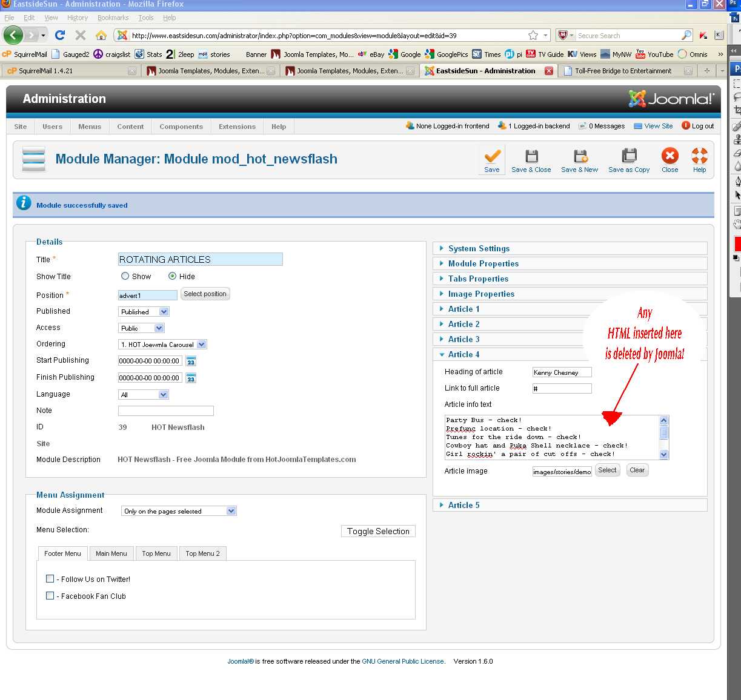
Task: Open the eBay bookmark
Action: [371, 54]
